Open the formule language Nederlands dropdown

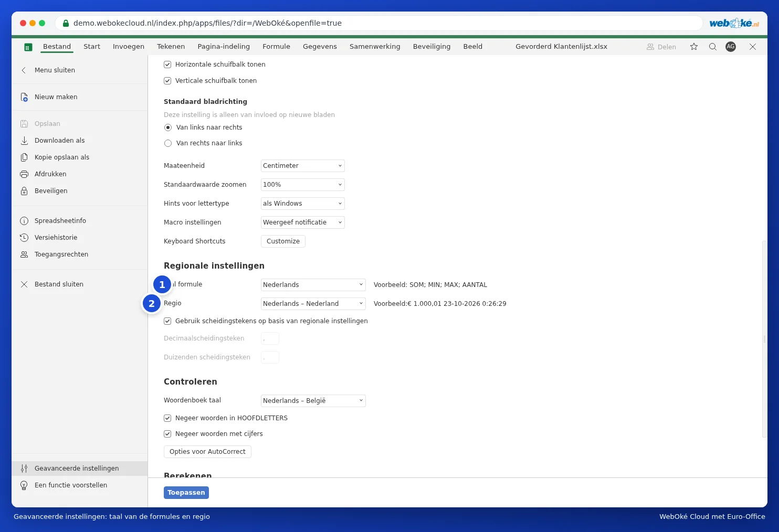point(313,285)
